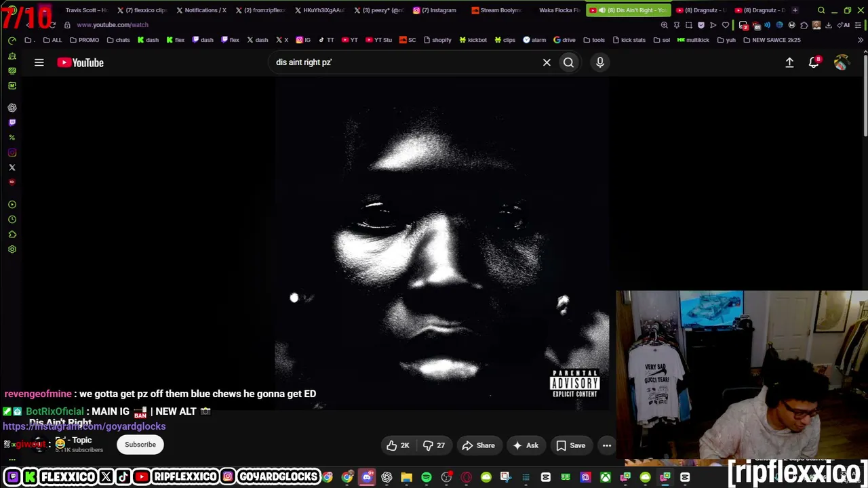Viewport: 868px width, 488px height.
Task: Open Spotify from the taskbar
Action: (x=427, y=478)
